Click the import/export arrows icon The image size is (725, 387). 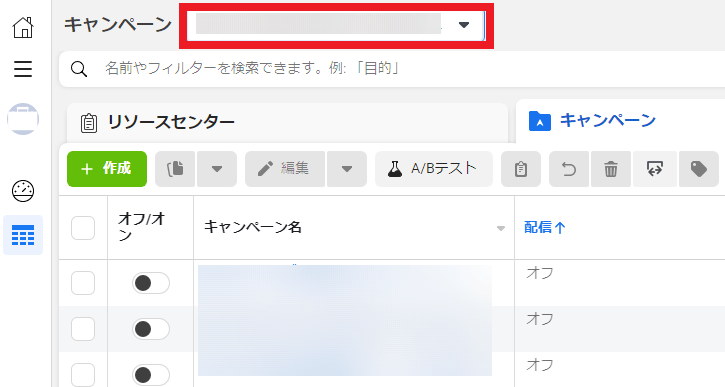[655, 169]
